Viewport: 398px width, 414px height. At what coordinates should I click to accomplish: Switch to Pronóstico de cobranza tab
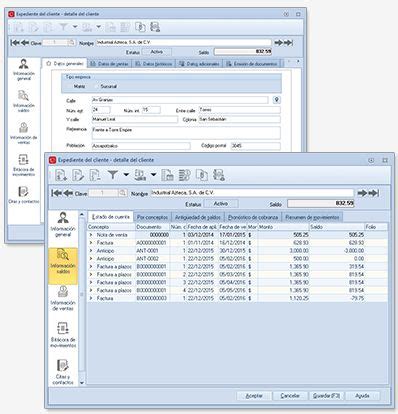pos(253,217)
